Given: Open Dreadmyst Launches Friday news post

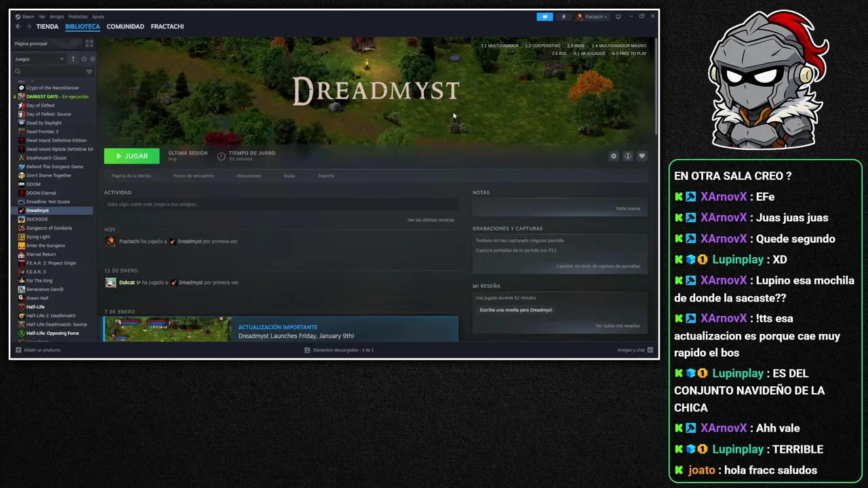Looking at the screenshot, I should 296,335.
